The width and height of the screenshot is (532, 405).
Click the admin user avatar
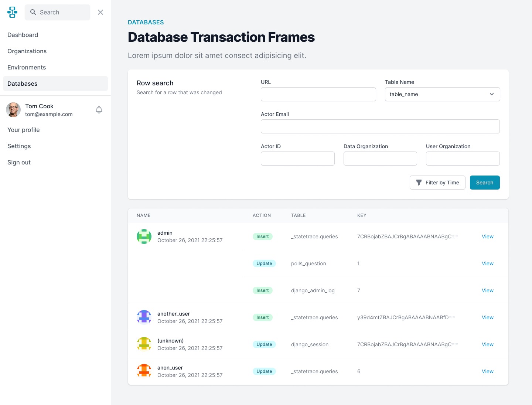point(144,236)
